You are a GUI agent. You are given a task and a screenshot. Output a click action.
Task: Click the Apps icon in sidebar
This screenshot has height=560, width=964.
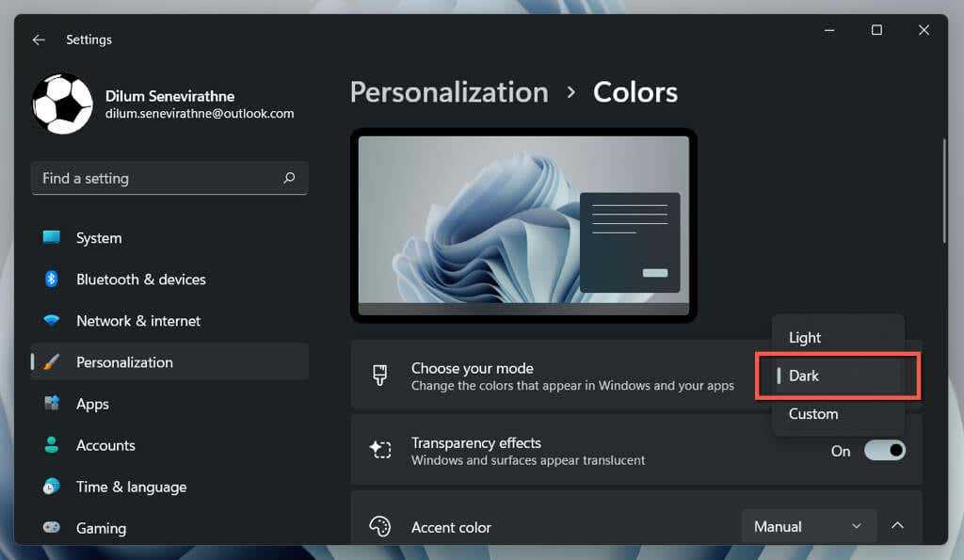pos(52,403)
